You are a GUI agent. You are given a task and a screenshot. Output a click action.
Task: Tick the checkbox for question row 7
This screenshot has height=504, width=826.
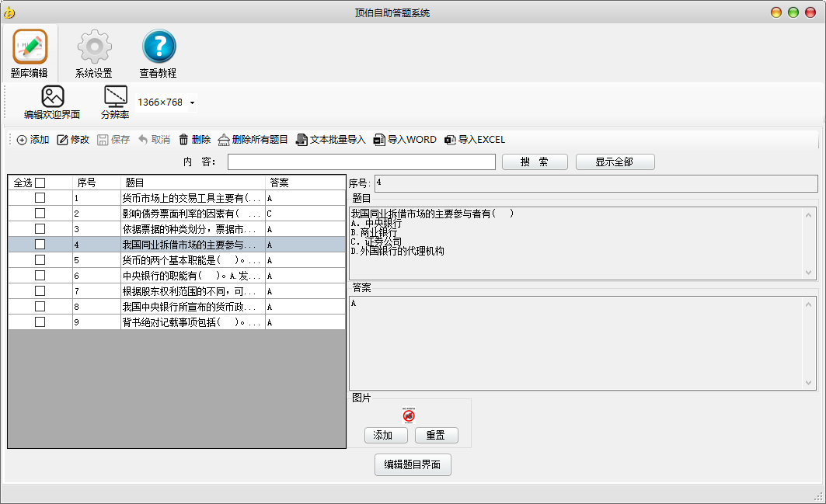point(40,291)
